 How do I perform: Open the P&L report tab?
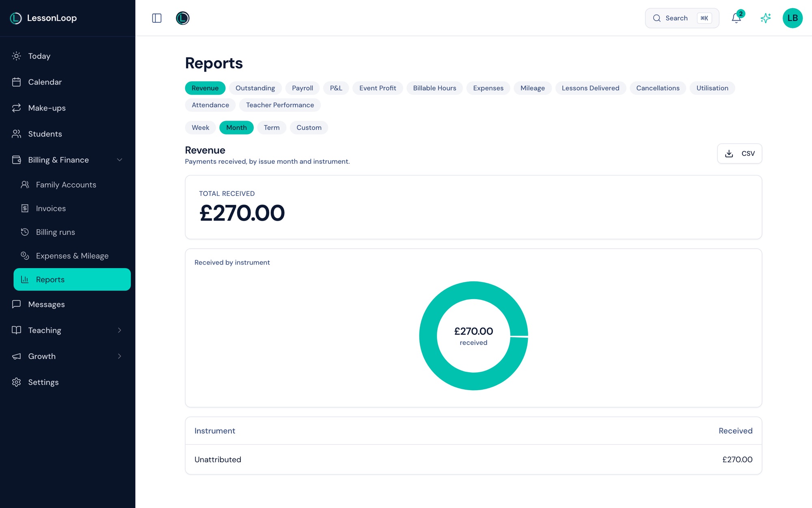[x=336, y=88]
